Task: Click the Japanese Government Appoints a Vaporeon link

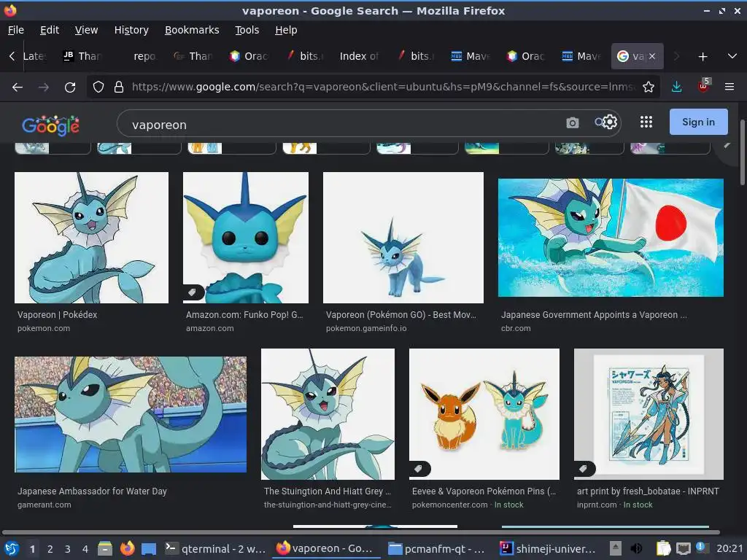Action: click(x=594, y=315)
